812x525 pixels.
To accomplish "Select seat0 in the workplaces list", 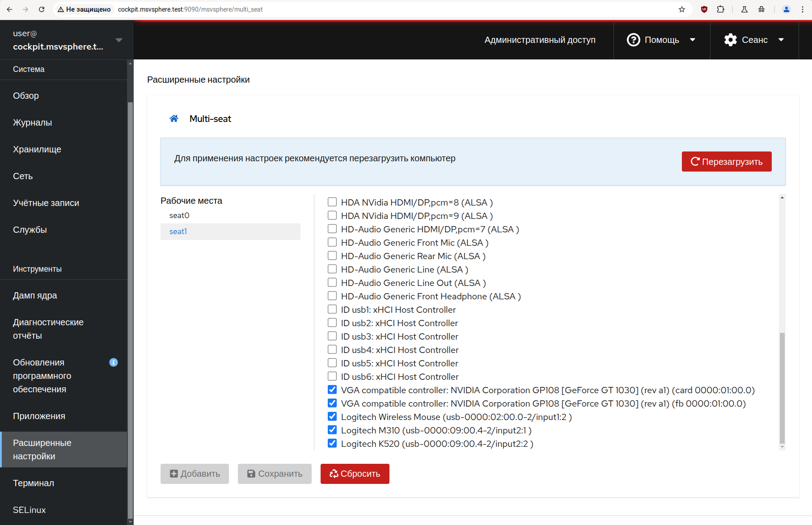I will coord(179,215).
